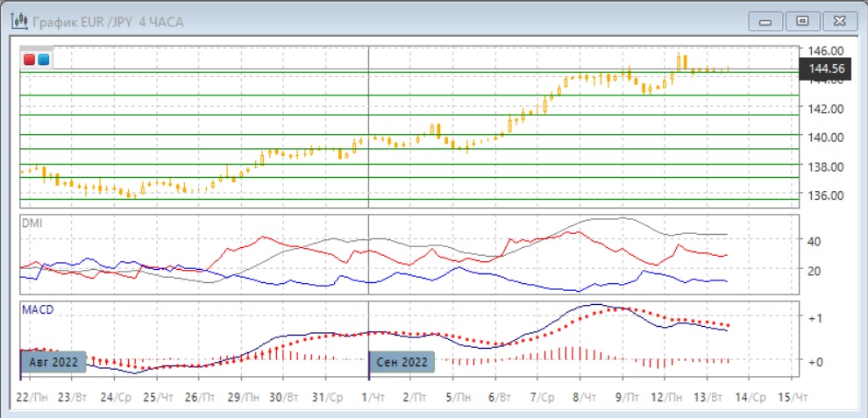Click the 8/Чт date on time axis
Image resolution: width=868 pixels, height=418 pixels.
583,398
